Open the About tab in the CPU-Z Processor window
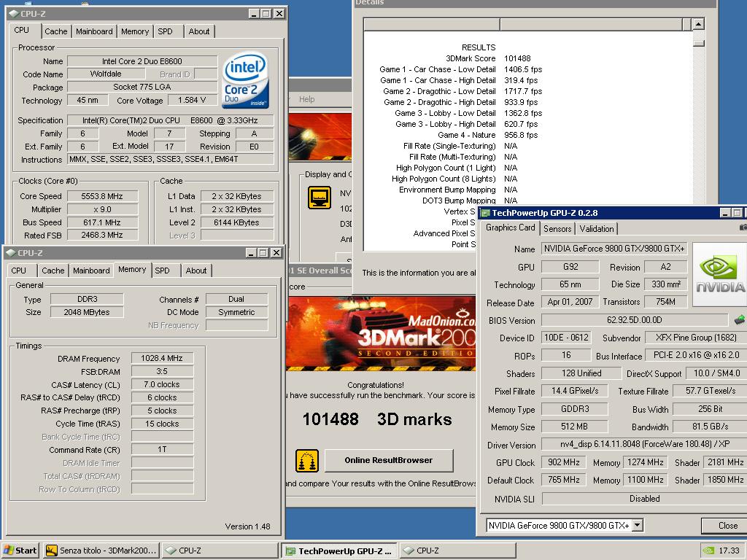747x560 pixels. click(x=198, y=31)
